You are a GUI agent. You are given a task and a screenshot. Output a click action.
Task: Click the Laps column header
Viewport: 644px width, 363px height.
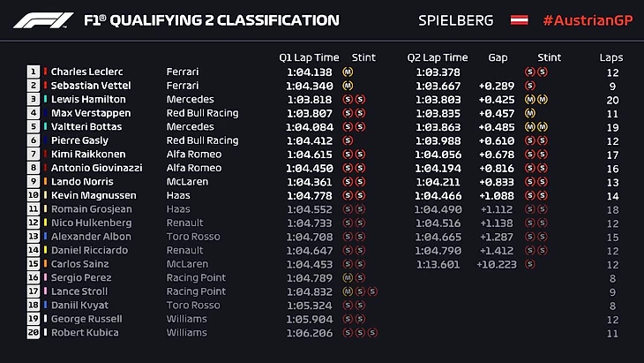(611, 57)
